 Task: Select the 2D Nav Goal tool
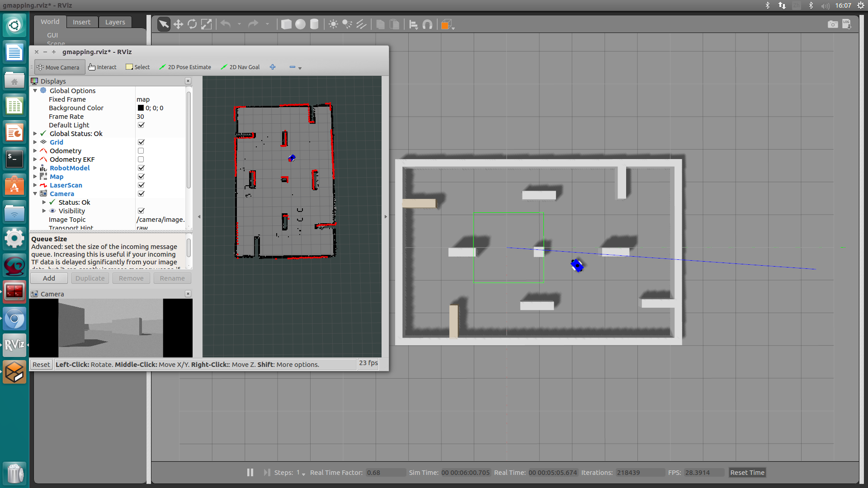(241, 67)
